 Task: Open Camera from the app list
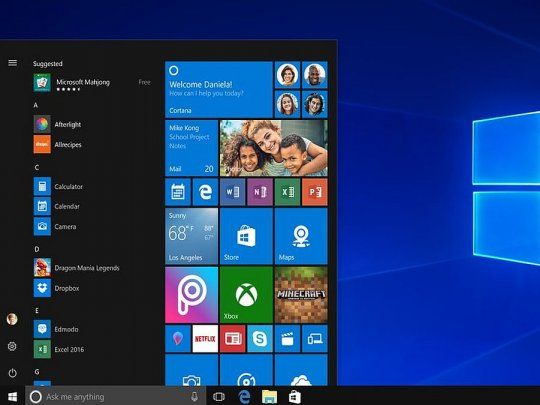pyautogui.click(x=55, y=226)
